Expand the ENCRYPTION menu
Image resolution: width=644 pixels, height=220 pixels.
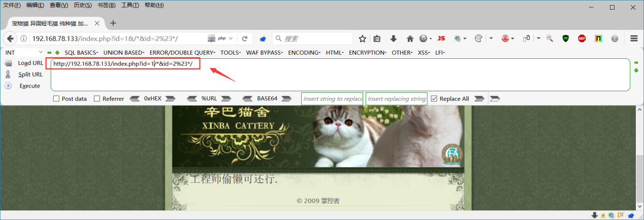(367, 52)
